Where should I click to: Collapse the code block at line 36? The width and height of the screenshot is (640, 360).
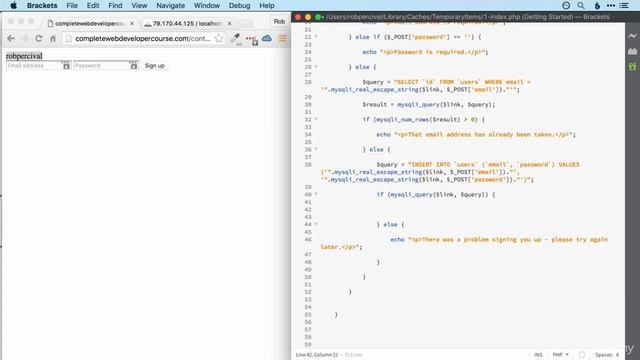click(316, 149)
